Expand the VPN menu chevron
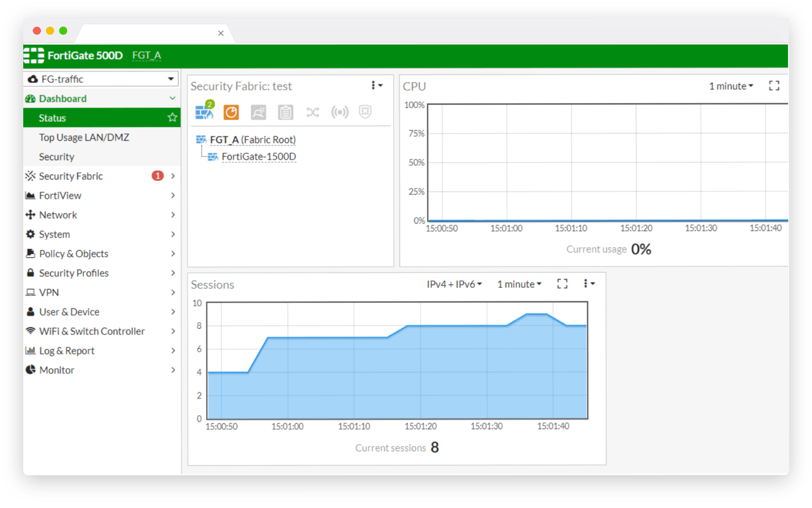The image size is (812, 508). [x=173, y=292]
